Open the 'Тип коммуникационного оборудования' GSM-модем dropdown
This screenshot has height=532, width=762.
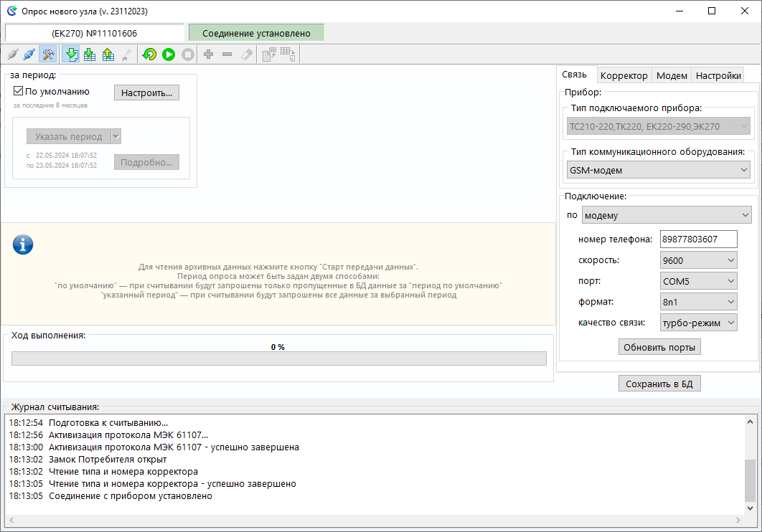pyautogui.click(x=659, y=170)
